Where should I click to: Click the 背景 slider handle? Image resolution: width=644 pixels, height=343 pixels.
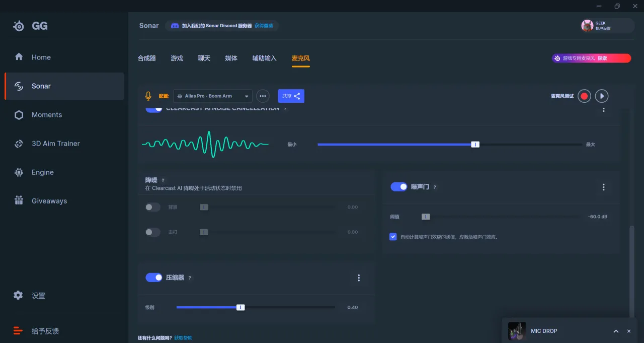coord(204,207)
